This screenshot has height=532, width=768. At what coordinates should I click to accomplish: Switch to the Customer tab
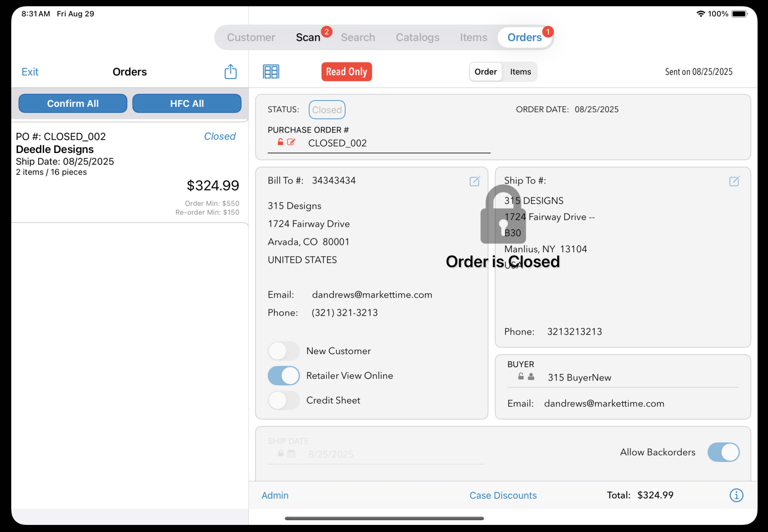tap(251, 38)
